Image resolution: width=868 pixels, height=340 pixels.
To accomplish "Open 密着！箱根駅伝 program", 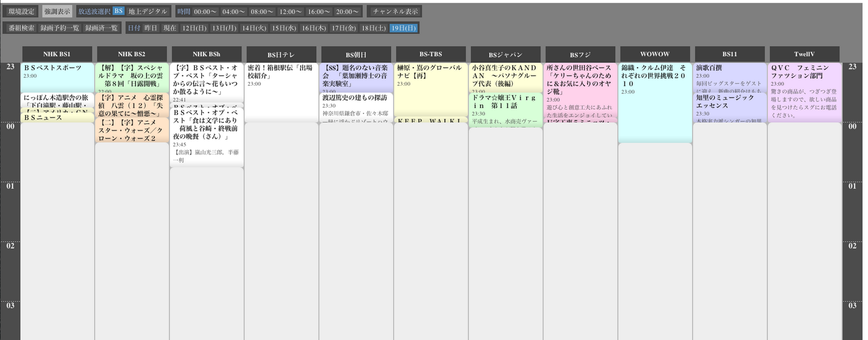I will (281, 92).
